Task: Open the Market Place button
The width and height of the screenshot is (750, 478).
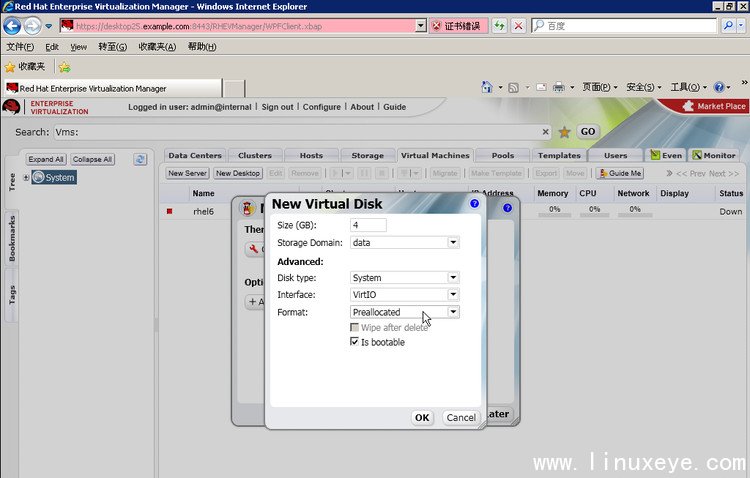Action: (x=714, y=106)
